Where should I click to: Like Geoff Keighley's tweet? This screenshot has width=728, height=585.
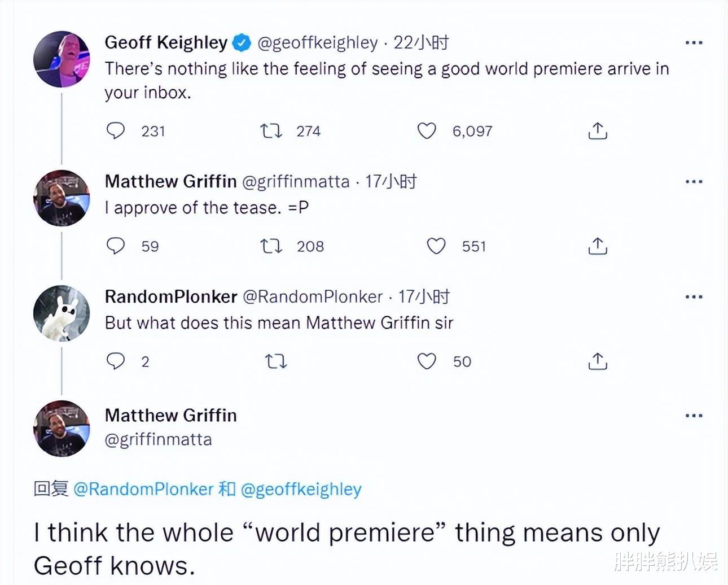[x=427, y=131]
